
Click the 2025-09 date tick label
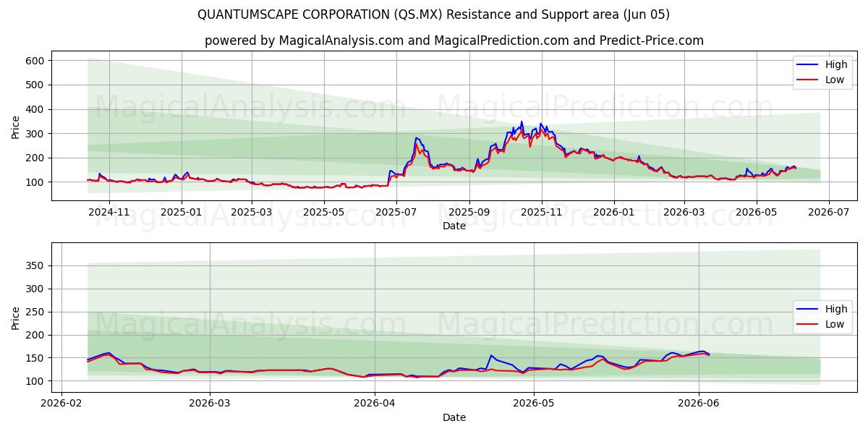click(x=469, y=213)
